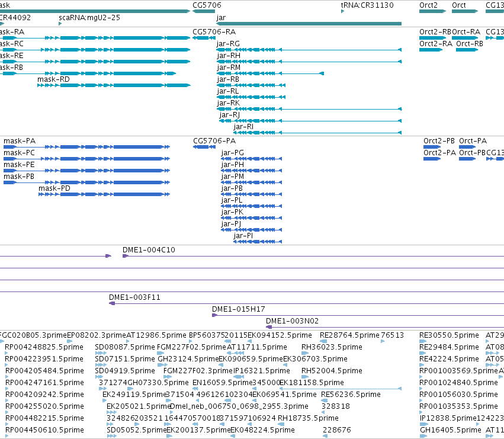504x439 pixels.
Task: Select the mask-RD transcript label
Action: click(53, 79)
